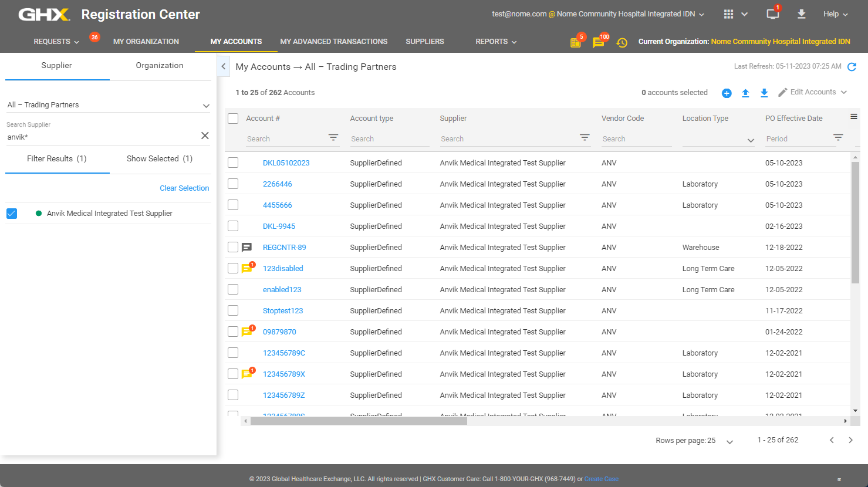Viewport: 868px width, 487px height.
Task: Open account link 2266446
Action: click(x=277, y=184)
